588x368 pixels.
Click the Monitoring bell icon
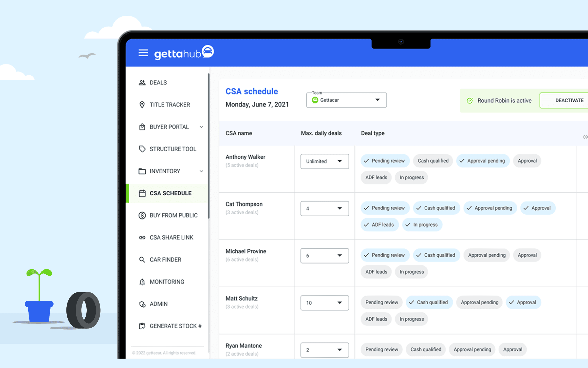pos(142,282)
